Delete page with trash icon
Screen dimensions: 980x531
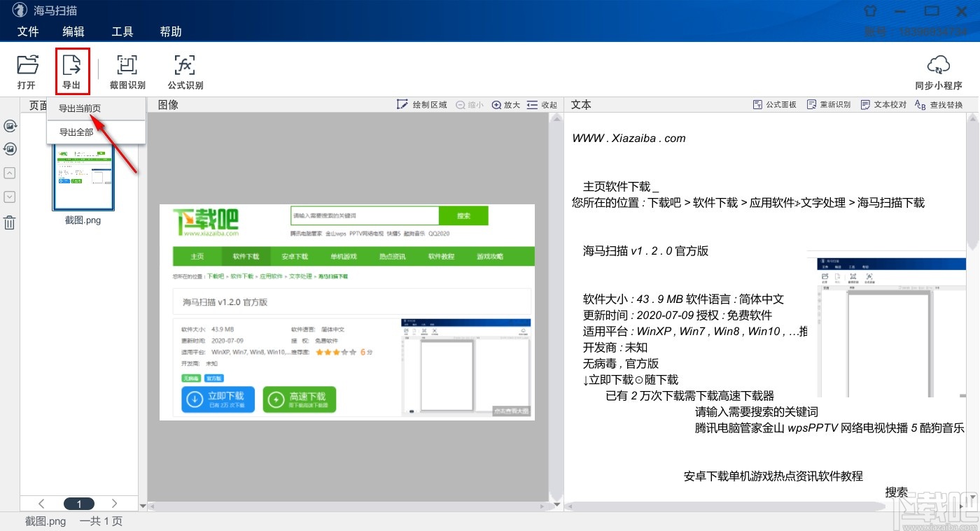10,222
